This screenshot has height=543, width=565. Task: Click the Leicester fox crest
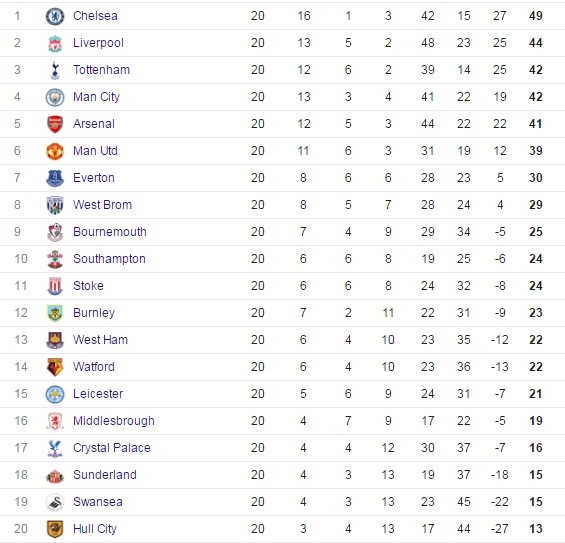55,394
